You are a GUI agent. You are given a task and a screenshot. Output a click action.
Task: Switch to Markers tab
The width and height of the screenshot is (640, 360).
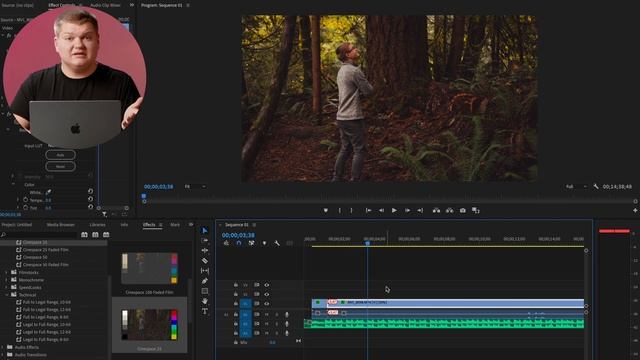point(175,225)
